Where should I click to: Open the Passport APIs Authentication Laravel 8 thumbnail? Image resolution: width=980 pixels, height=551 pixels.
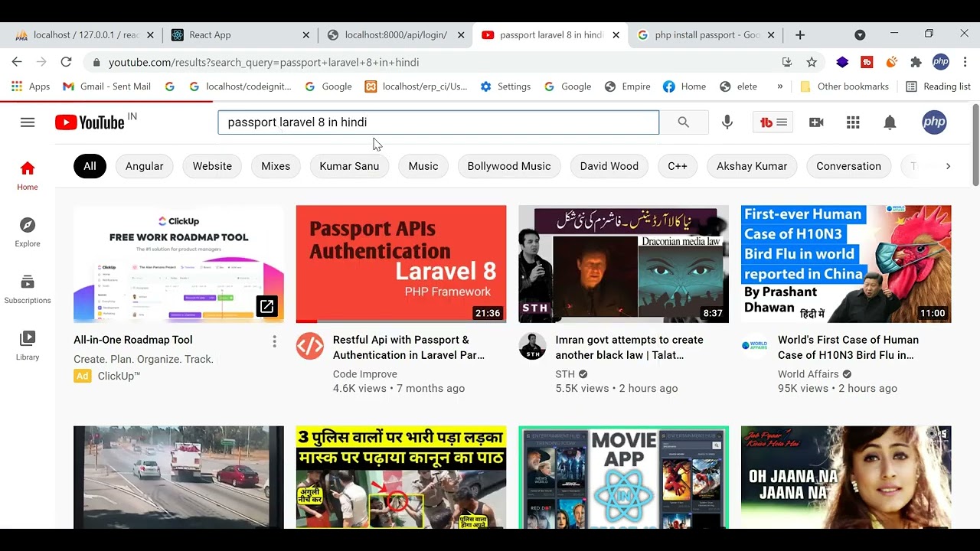click(x=401, y=264)
